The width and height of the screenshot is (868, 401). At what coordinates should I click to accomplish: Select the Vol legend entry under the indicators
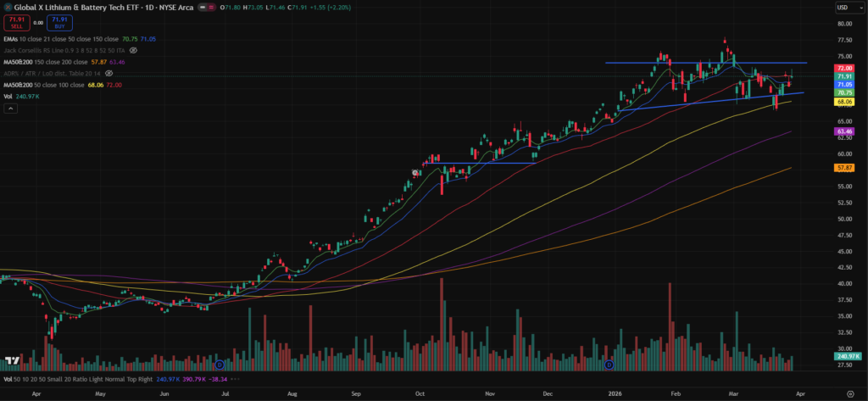(x=8, y=97)
